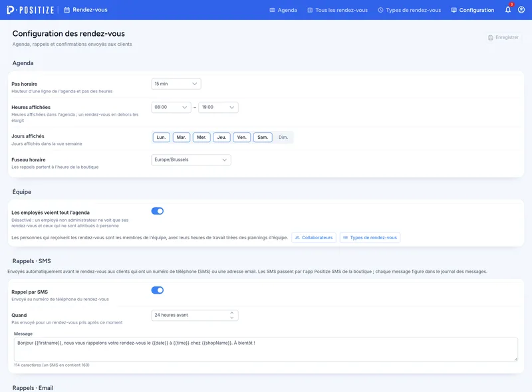
Task: Click the clock icon for Types de rendez-vous
Action: (x=380, y=10)
